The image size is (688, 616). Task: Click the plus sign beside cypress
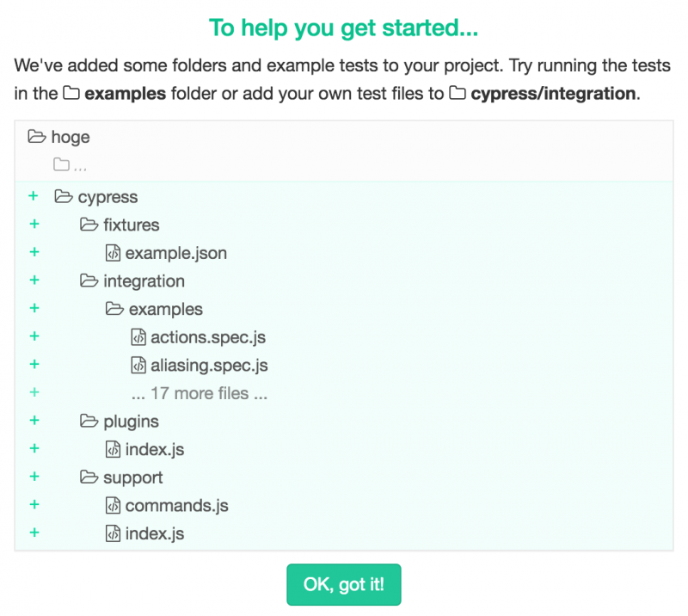(34, 196)
